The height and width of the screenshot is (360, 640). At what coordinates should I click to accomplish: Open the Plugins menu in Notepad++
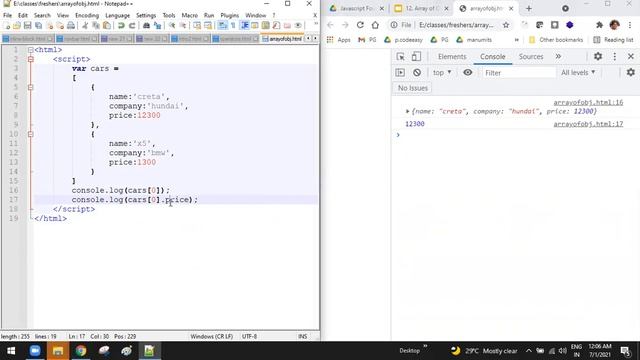pyautogui.click(x=229, y=15)
